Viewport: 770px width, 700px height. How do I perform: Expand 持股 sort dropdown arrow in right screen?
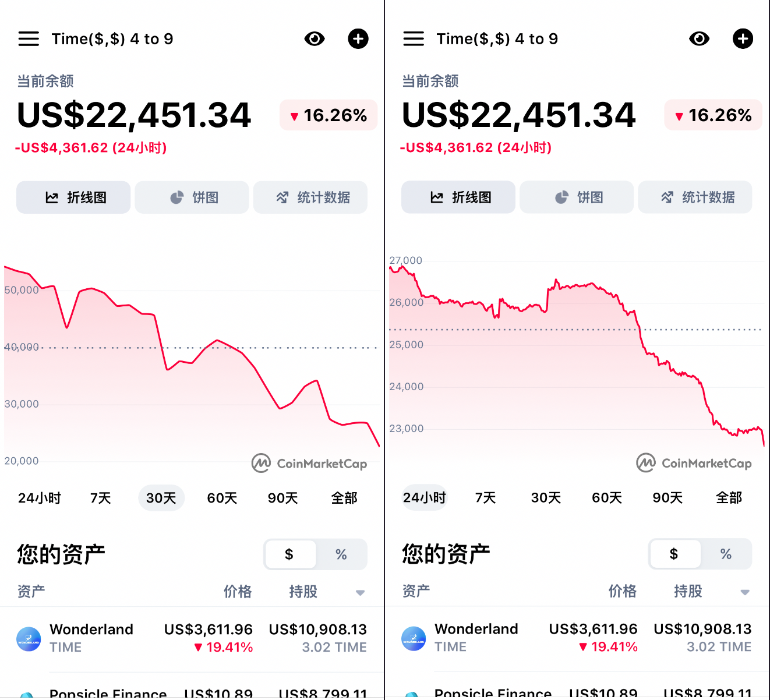pyautogui.click(x=744, y=592)
